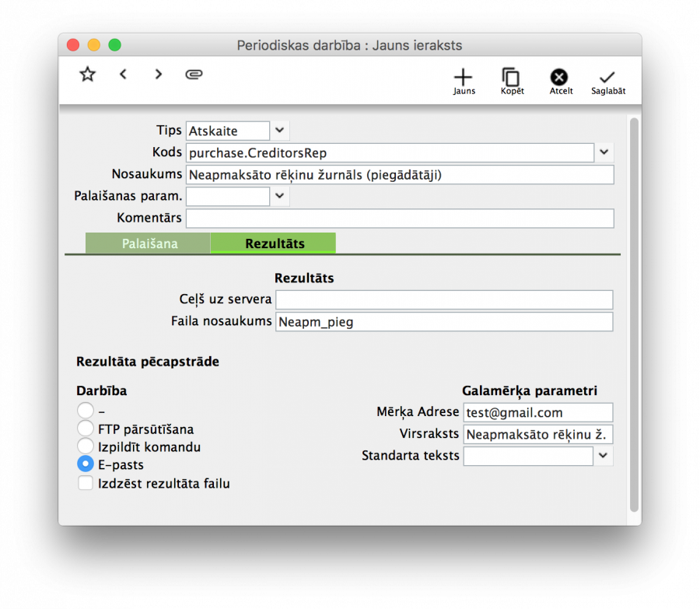The width and height of the screenshot is (700, 609).
Task: Expand the Kods field dropdown arrow
Action: (604, 152)
